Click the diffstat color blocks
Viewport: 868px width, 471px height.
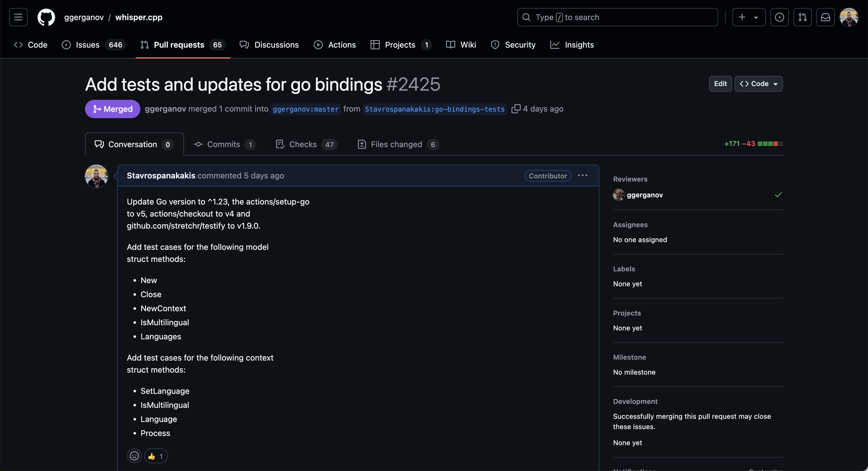point(770,143)
